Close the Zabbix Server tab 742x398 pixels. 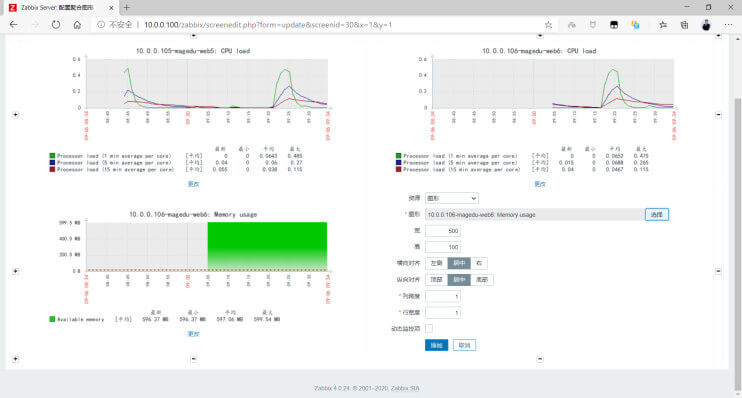[x=111, y=8]
